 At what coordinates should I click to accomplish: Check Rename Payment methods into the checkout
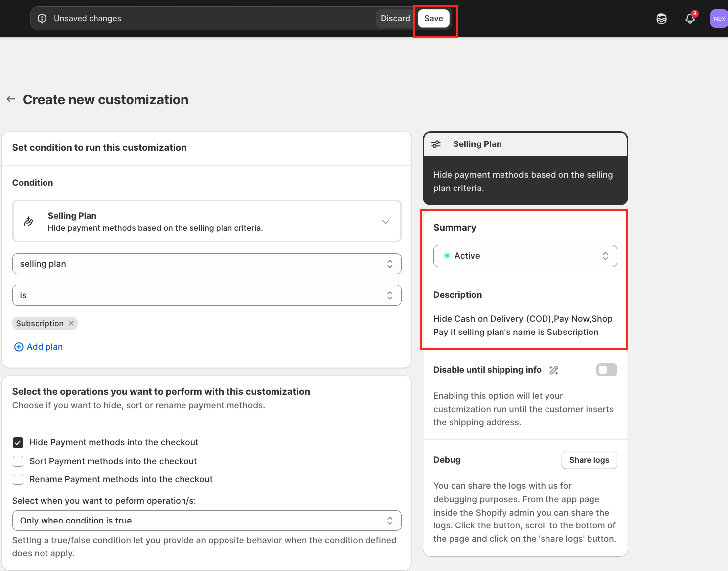pyautogui.click(x=18, y=479)
